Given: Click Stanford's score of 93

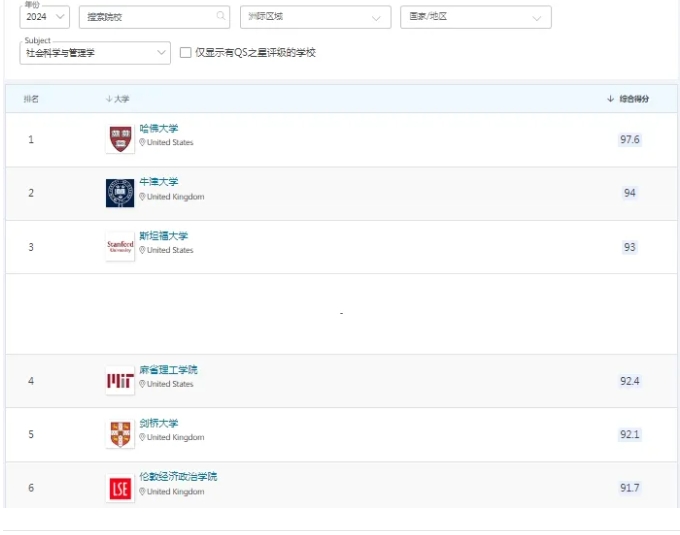Looking at the screenshot, I should [x=630, y=247].
